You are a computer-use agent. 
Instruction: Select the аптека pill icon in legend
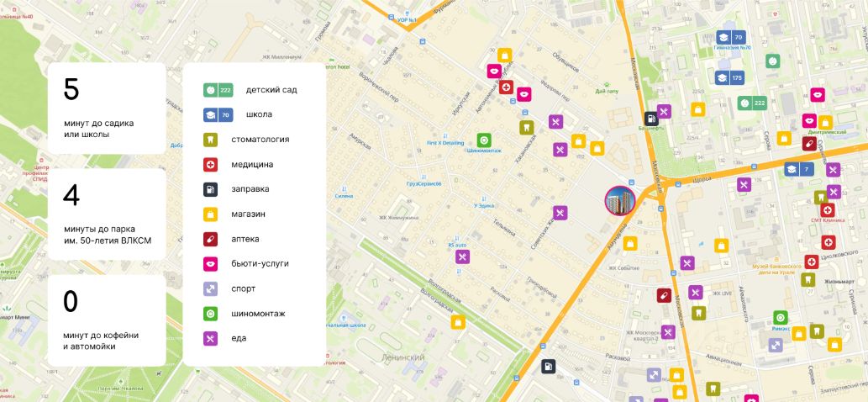point(210,239)
